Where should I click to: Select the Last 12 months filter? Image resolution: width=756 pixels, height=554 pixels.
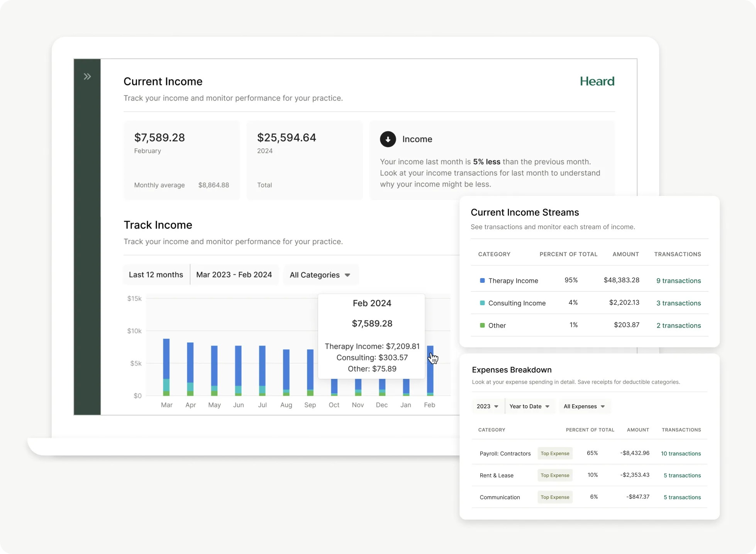pyautogui.click(x=156, y=275)
